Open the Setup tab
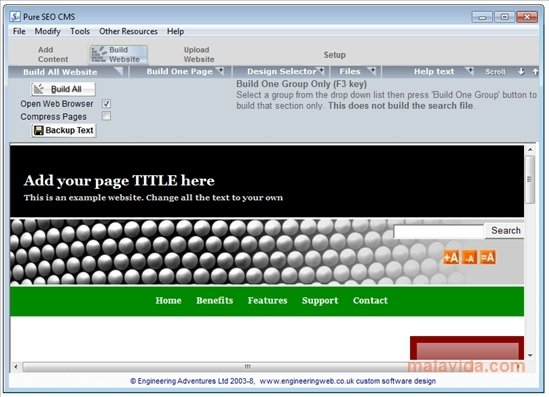 [x=334, y=55]
